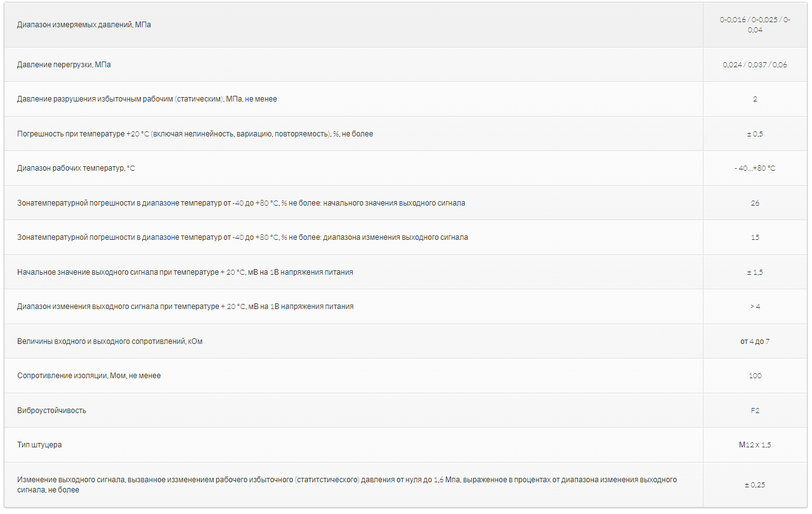
Task: Click the "Диапазон рабочих температур, °C" label
Action: tap(76, 168)
